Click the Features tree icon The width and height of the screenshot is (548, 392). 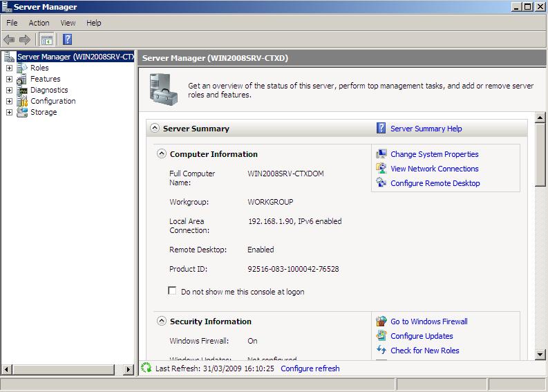click(21, 79)
